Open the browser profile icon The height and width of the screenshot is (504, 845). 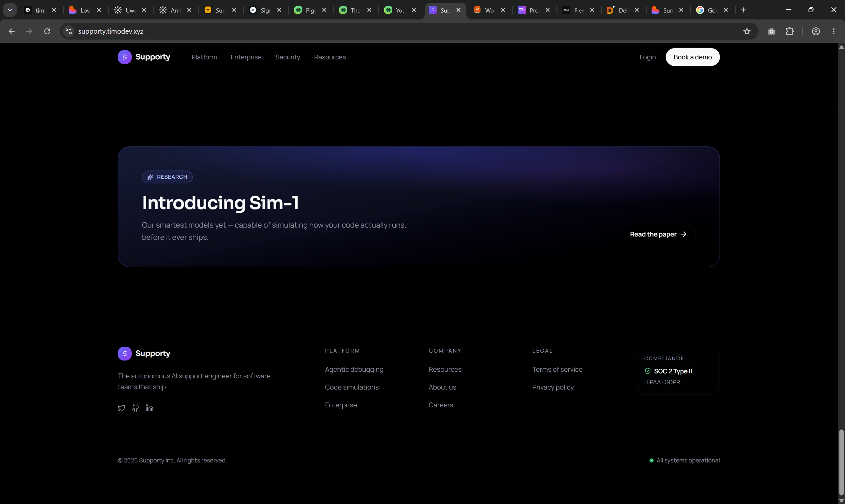816,31
